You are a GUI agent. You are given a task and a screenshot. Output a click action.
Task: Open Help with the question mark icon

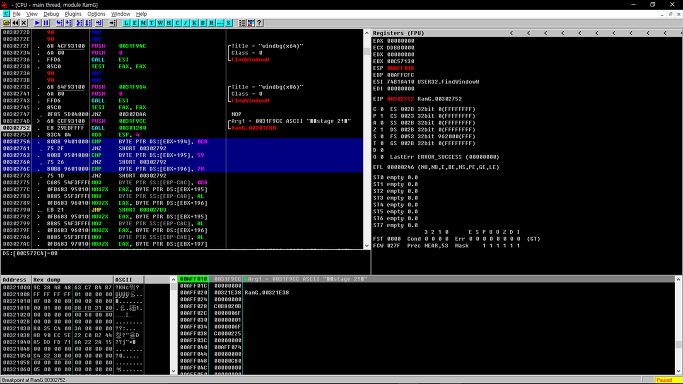[260, 23]
